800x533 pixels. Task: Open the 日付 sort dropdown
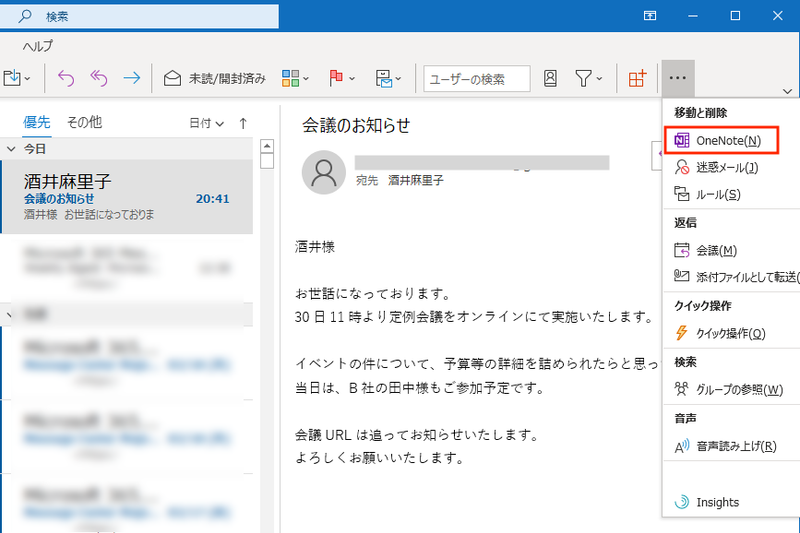click(206, 123)
